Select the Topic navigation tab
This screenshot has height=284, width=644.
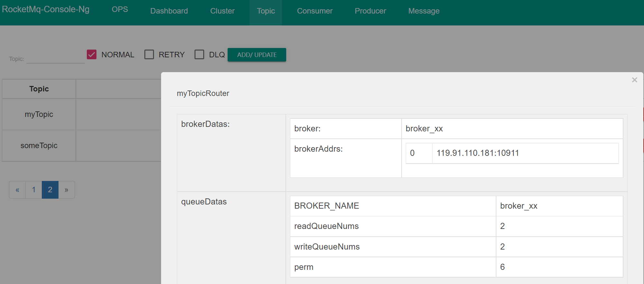(x=266, y=11)
